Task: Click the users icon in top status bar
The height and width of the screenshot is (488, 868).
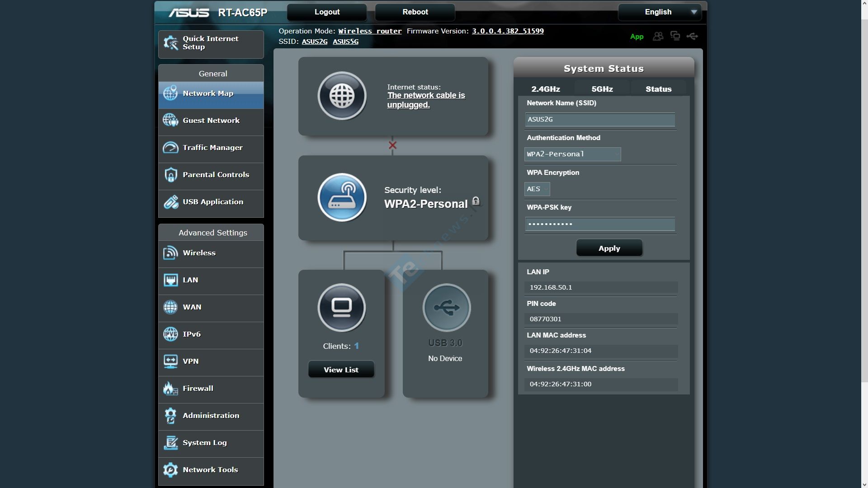Action: tap(658, 36)
